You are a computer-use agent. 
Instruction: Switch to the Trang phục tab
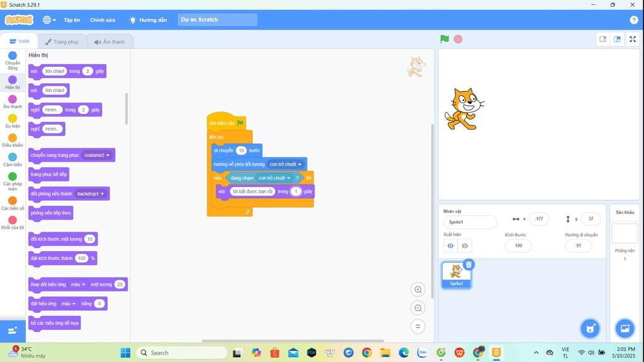[62, 42]
